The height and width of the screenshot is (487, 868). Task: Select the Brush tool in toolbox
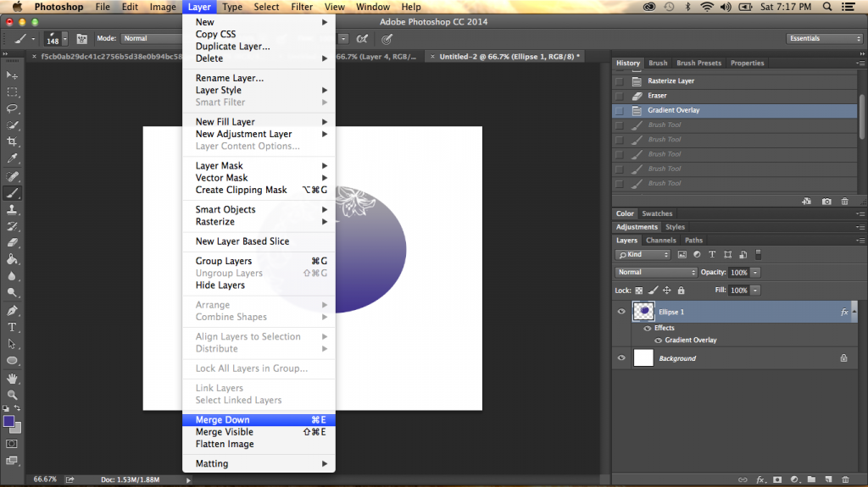12,193
